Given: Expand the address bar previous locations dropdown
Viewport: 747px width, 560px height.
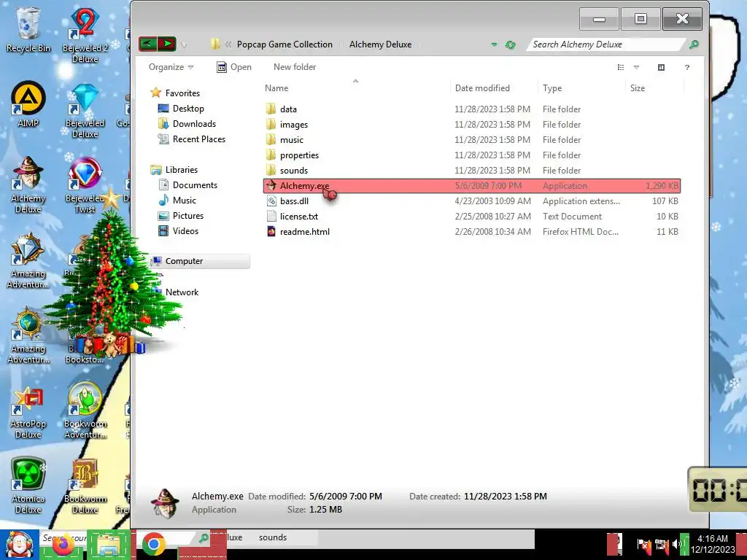Looking at the screenshot, I should 494,44.
